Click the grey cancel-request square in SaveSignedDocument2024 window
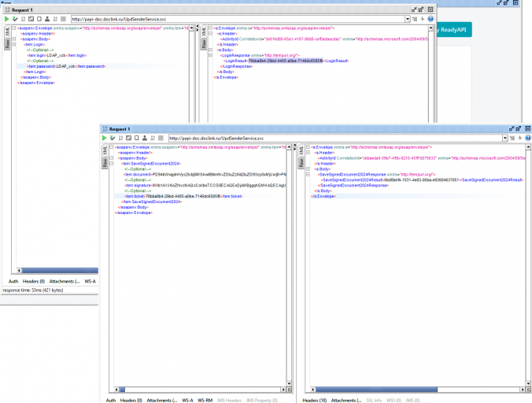 tap(161, 138)
